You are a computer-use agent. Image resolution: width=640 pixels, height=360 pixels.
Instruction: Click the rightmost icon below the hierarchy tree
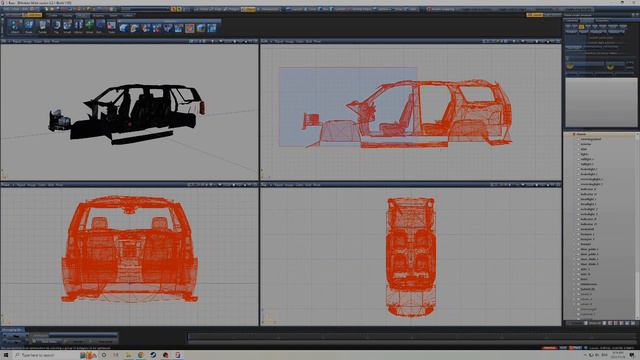coord(633,323)
